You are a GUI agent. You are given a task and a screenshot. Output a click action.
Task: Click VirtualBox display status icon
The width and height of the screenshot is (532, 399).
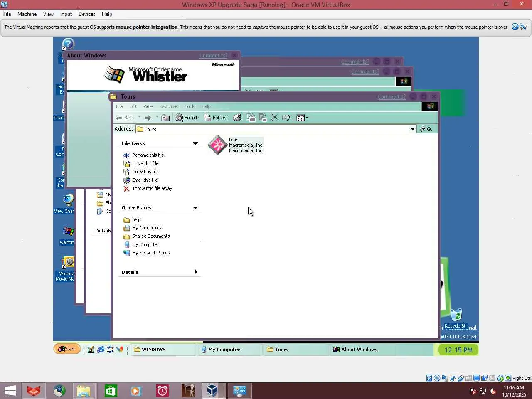point(476,378)
